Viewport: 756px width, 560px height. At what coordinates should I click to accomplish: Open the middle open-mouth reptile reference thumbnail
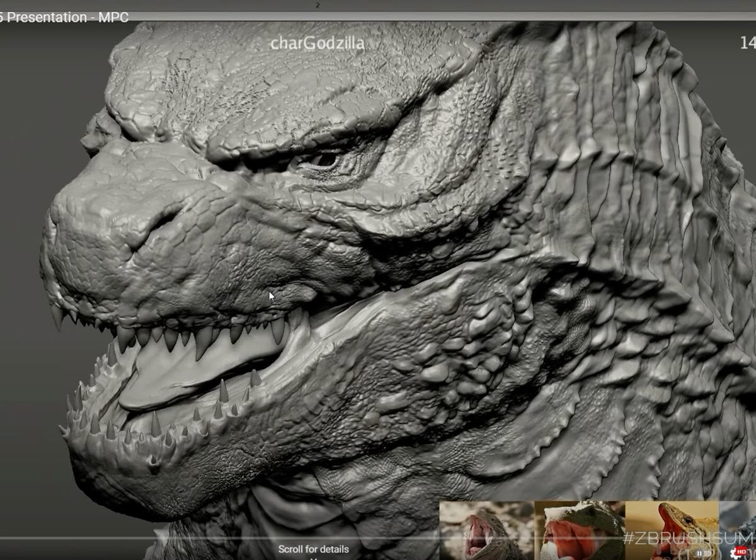[x=580, y=530]
